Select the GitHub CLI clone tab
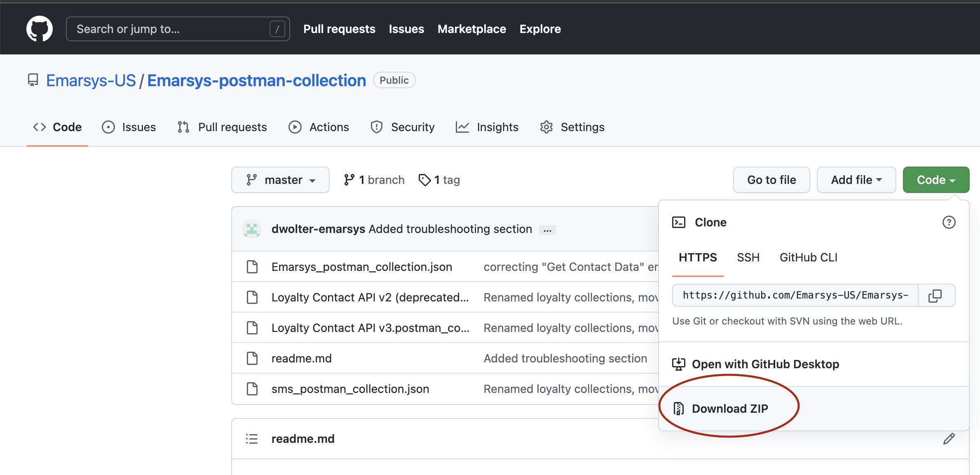 808,257
